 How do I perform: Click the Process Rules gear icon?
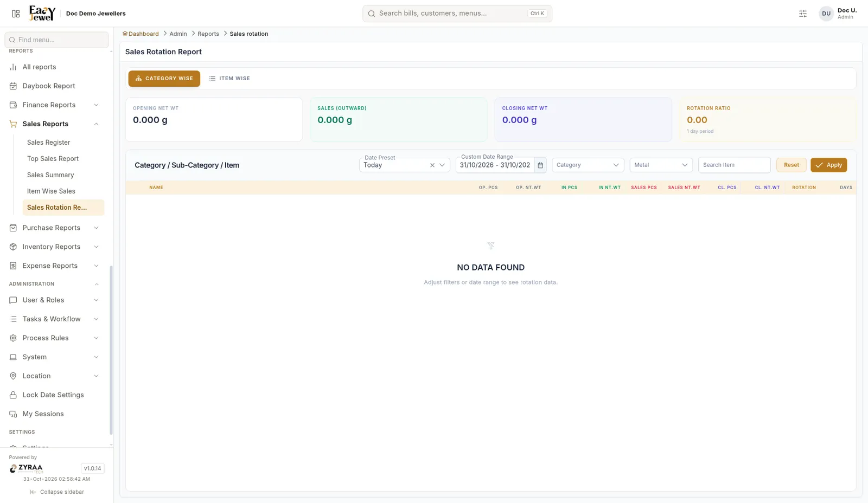(13, 338)
